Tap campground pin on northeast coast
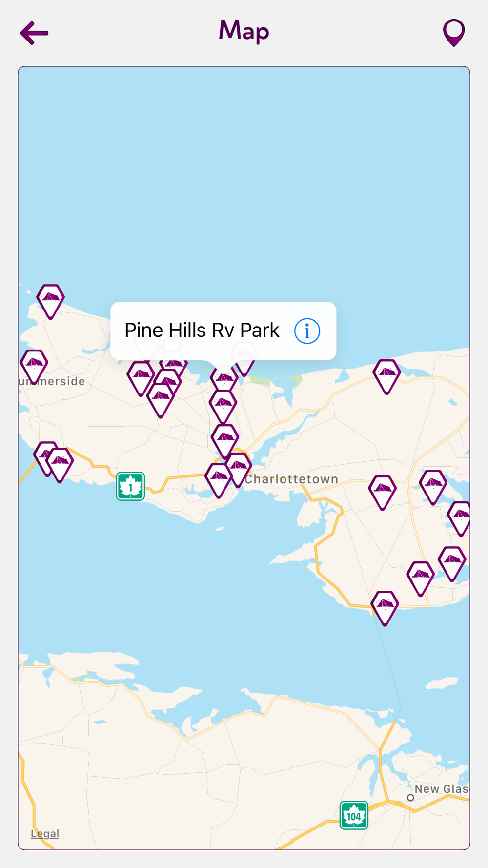488x868 pixels. (x=386, y=376)
